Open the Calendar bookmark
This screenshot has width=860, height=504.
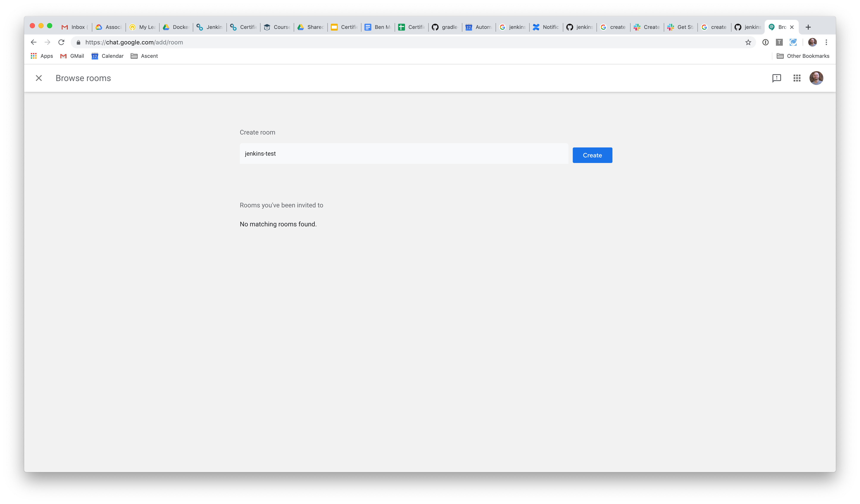(107, 56)
